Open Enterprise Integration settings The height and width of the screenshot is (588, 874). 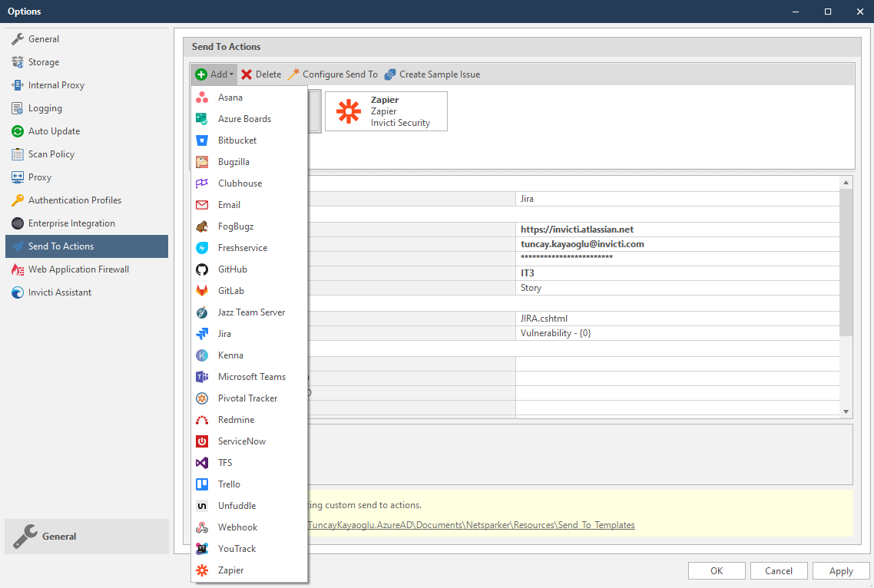point(17,223)
